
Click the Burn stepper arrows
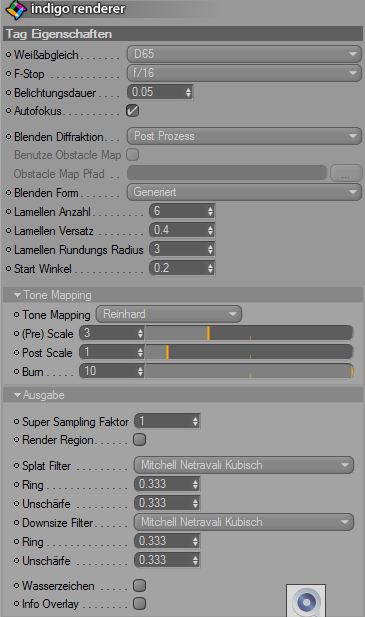(x=140, y=371)
